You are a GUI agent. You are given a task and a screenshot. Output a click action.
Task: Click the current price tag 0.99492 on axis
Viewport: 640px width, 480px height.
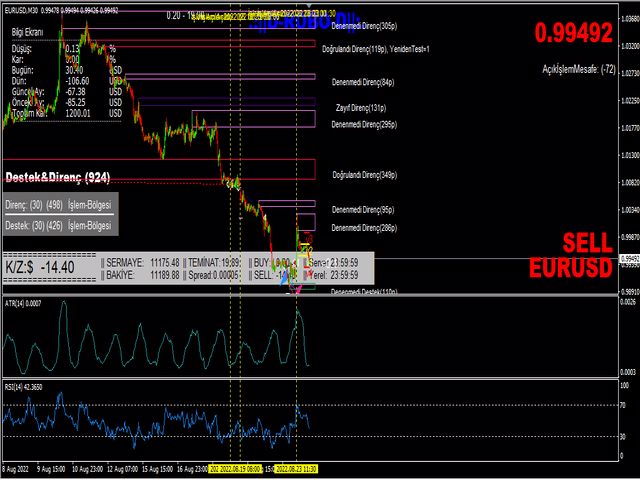coord(629,258)
